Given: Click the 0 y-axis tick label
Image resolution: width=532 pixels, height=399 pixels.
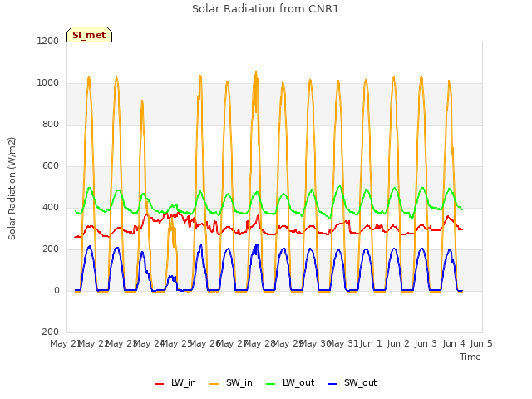Looking at the screenshot, I should point(57,290).
